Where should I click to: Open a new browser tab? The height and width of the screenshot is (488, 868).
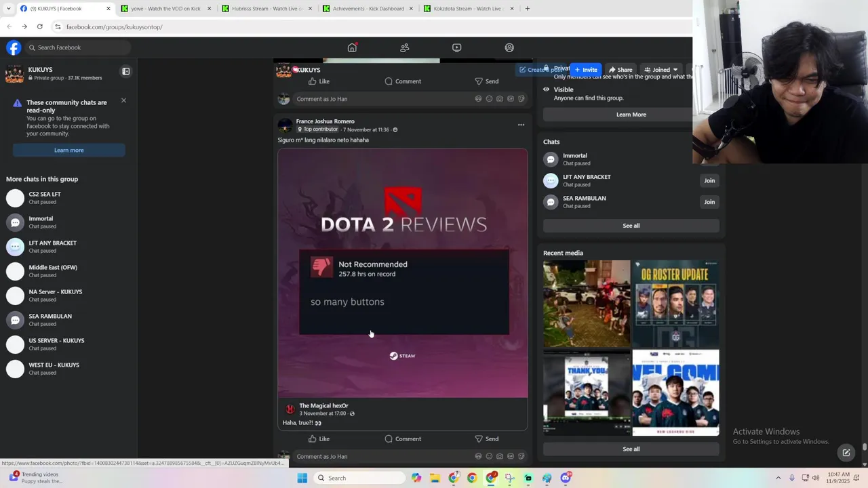click(x=527, y=9)
